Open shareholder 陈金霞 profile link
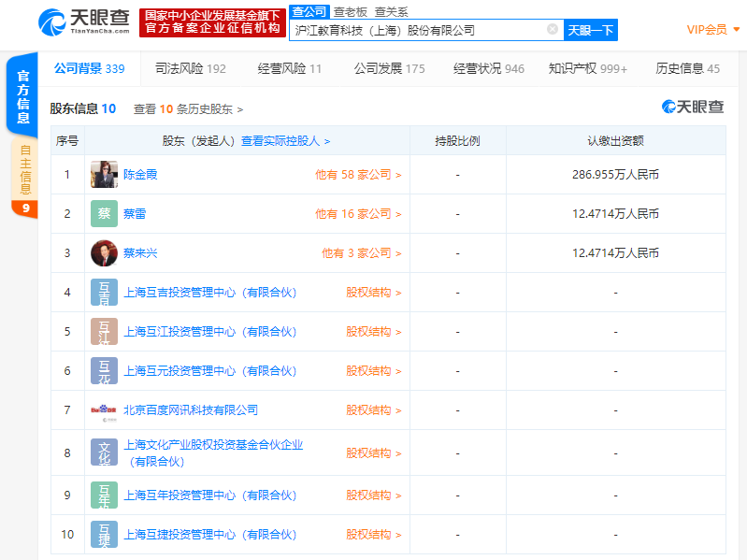The image size is (747, 560). 140,174
